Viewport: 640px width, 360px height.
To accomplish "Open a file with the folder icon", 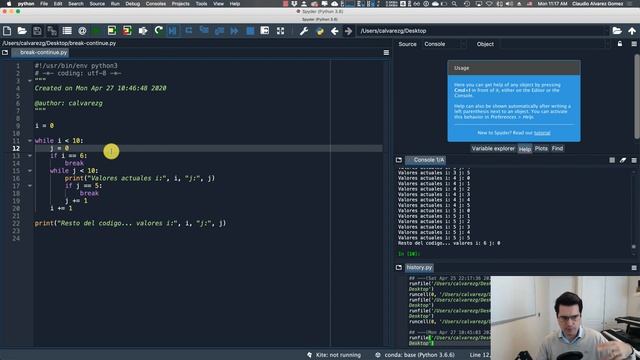I will 22,31.
